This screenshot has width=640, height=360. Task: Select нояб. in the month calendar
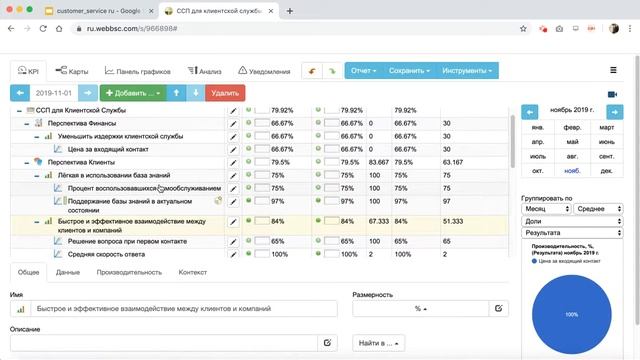pyautogui.click(x=572, y=171)
